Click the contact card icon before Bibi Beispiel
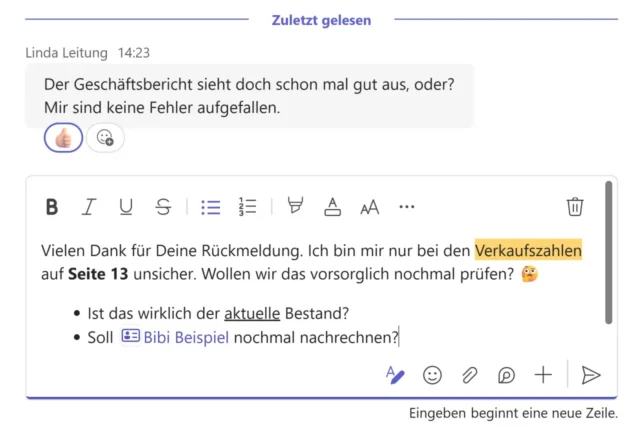This screenshot has height=432, width=640. pos(131,336)
